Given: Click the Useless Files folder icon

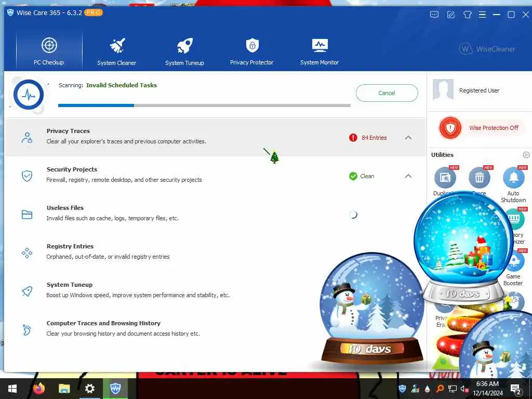Looking at the screenshot, I should tap(27, 215).
